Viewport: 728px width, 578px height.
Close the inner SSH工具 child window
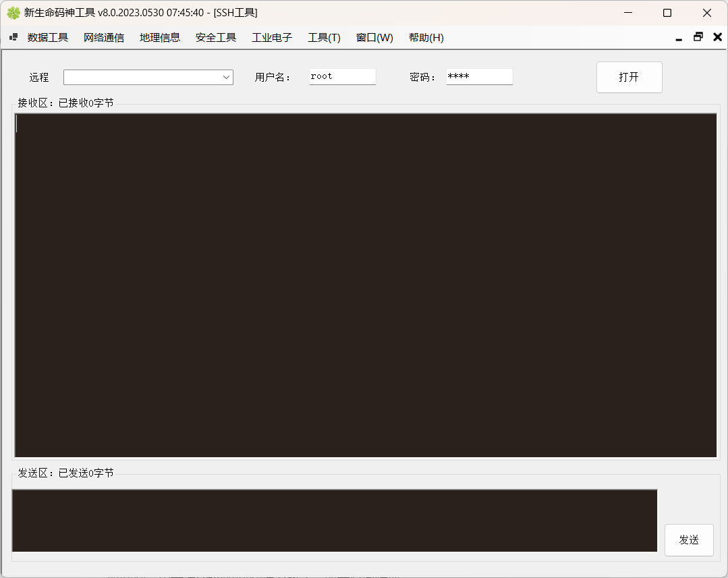tap(717, 37)
